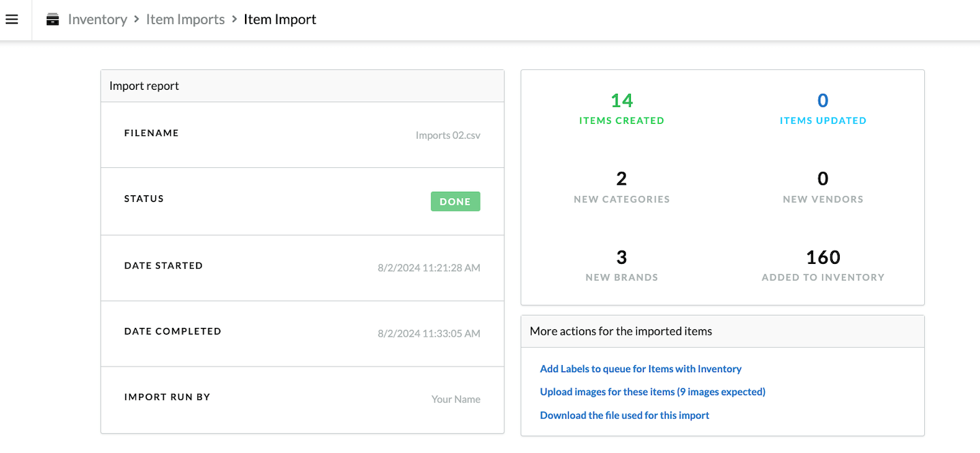
Task: Click the STATUS field label
Action: coord(144,199)
